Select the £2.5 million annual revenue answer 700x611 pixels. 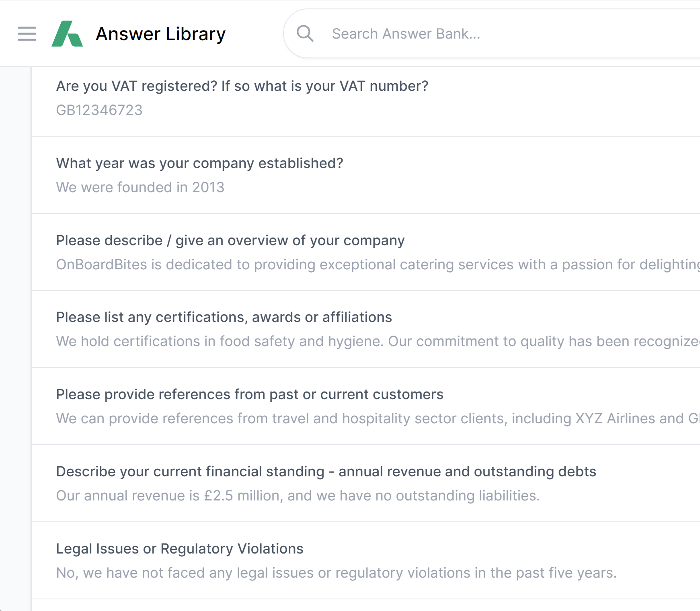point(298,496)
